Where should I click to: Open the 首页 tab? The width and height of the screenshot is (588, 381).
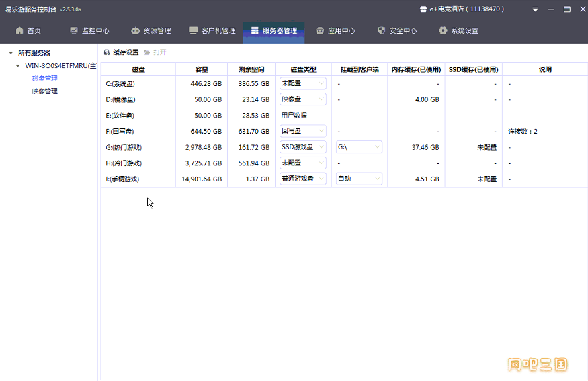pos(28,30)
